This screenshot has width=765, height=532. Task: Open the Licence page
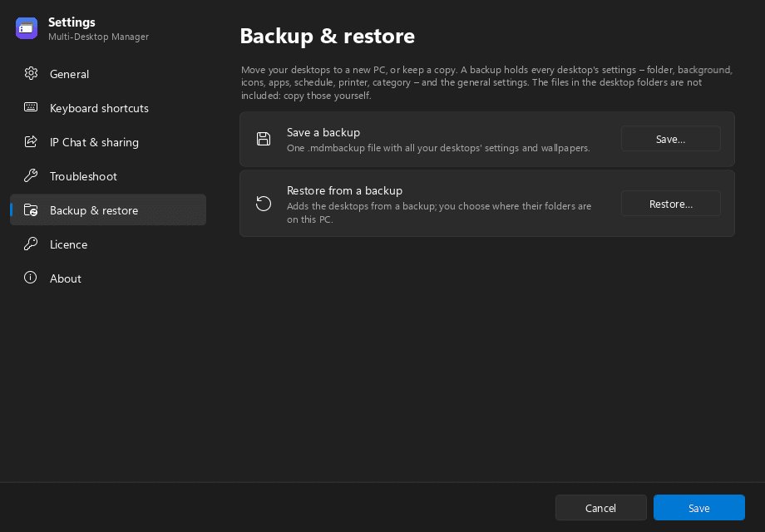click(x=108, y=244)
